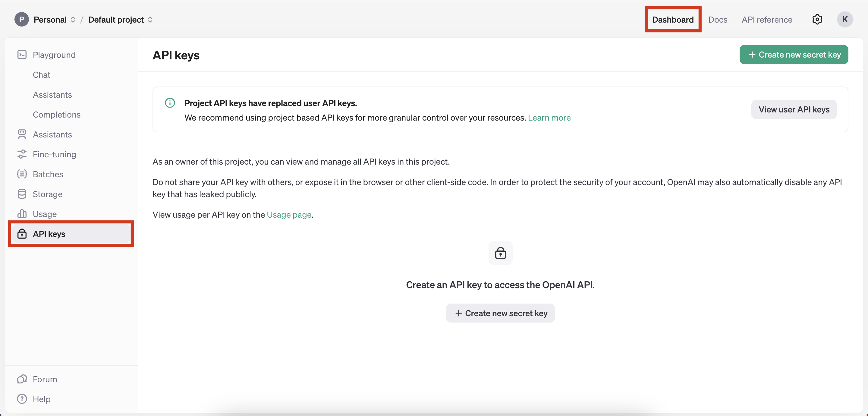This screenshot has height=416, width=868.
Task: Select Completions under Playground
Action: point(57,115)
